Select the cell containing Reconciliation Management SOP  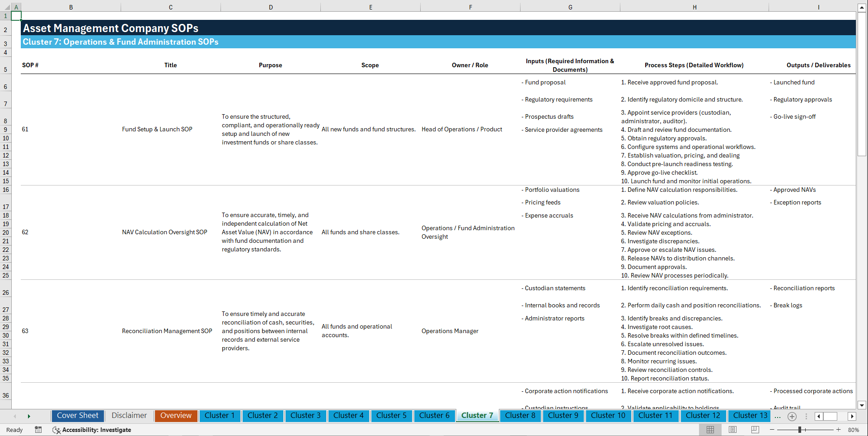point(167,331)
